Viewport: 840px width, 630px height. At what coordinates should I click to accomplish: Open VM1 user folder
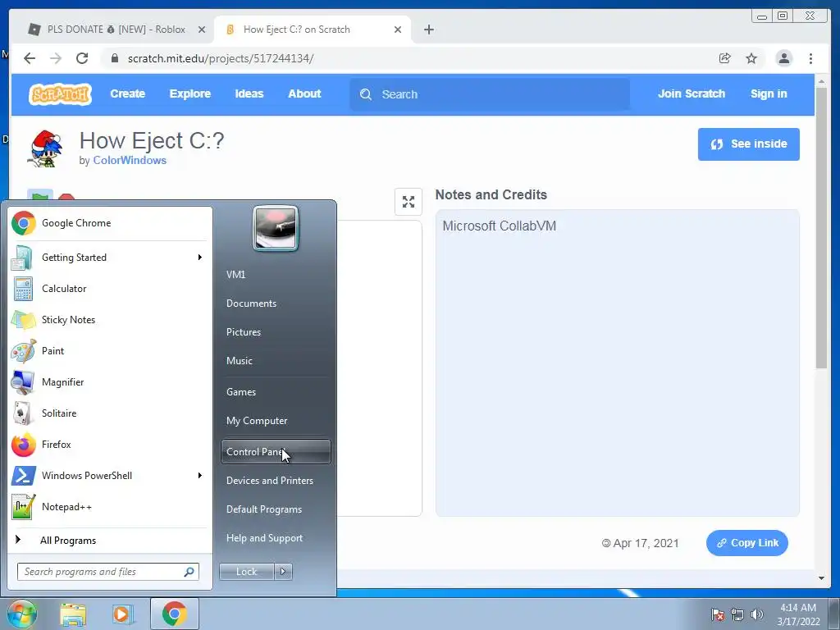point(276,274)
